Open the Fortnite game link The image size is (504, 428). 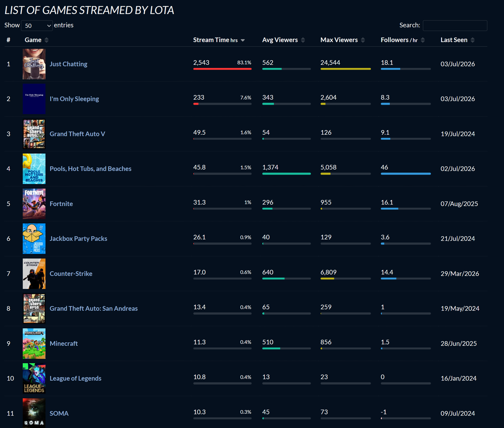point(61,204)
